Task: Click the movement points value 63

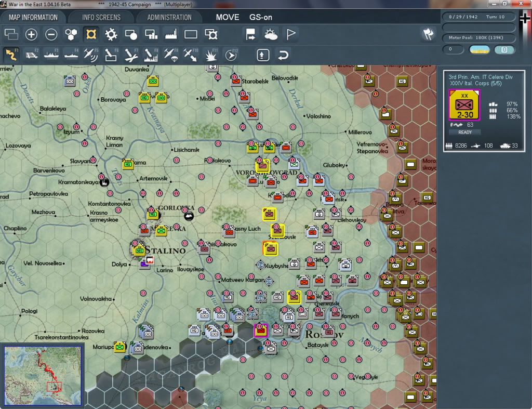Action: [470, 125]
